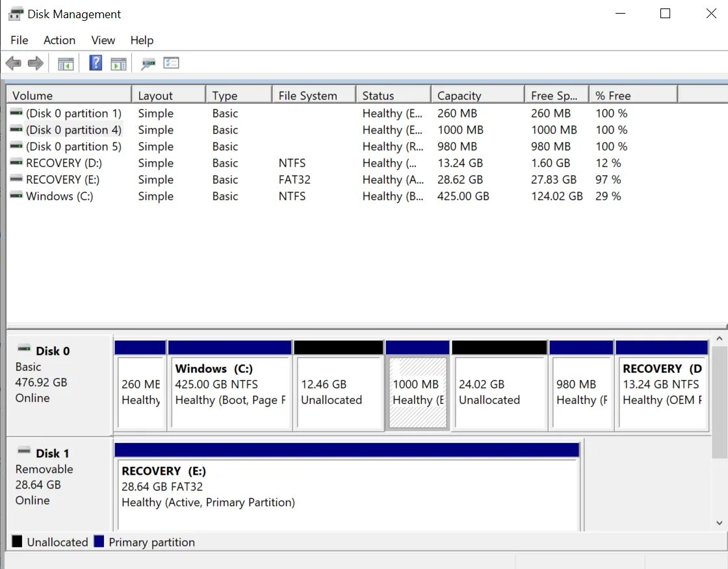Select drive icon for Disk 0 partition 4

pyautogui.click(x=16, y=129)
